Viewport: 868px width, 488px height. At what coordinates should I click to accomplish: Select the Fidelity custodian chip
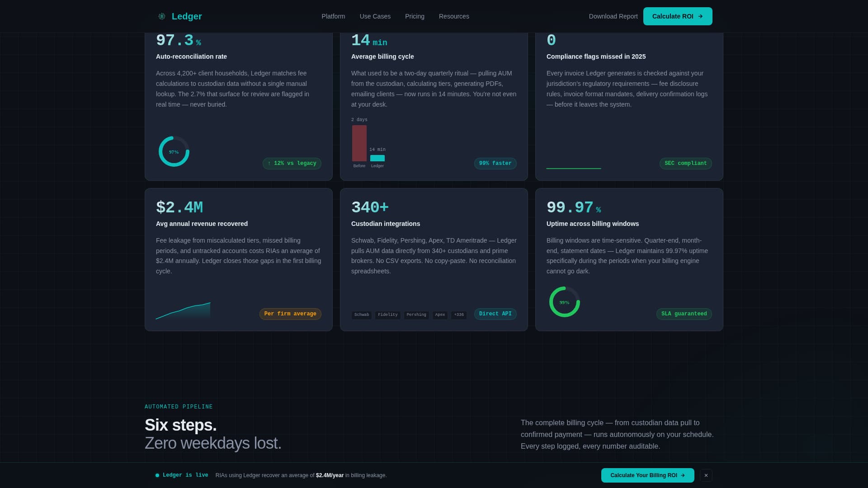387,315
